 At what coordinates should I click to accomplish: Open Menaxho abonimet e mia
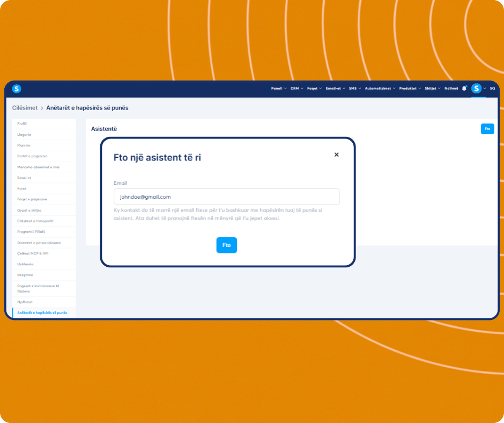pos(44,167)
